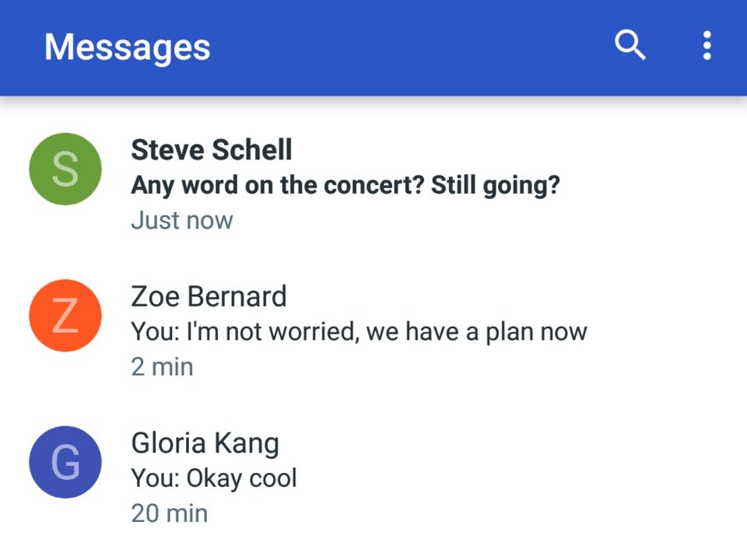Open the three-dot overflow menu
The image size is (747, 560).
(707, 46)
